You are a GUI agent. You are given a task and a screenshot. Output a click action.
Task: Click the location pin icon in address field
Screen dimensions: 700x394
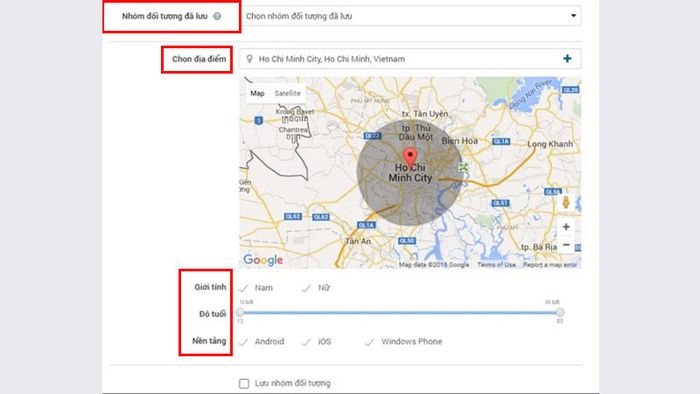[250, 59]
